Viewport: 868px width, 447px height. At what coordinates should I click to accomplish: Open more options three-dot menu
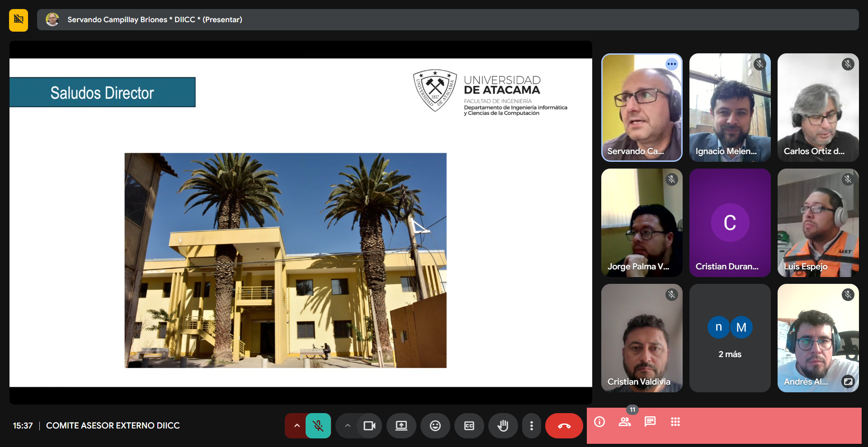531,426
